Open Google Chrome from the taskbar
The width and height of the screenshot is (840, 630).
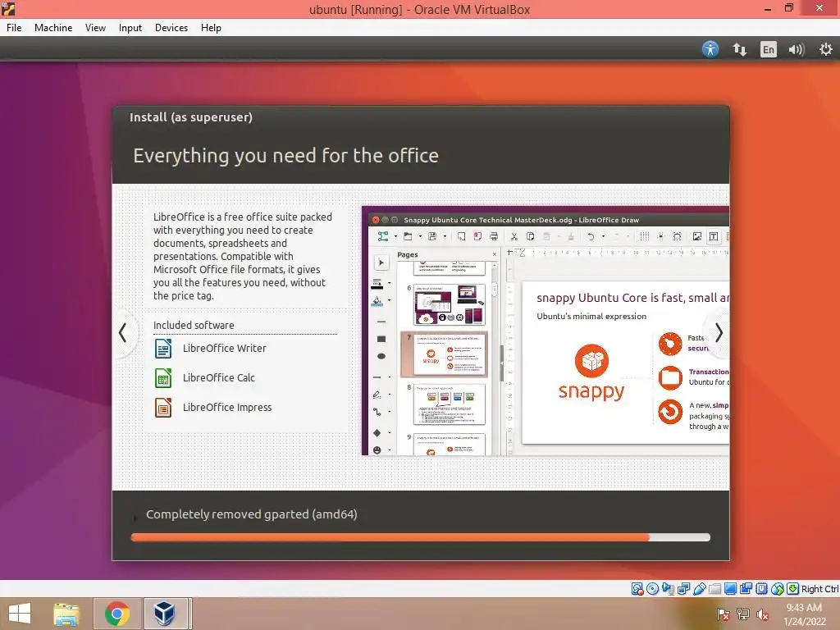[x=117, y=614]
